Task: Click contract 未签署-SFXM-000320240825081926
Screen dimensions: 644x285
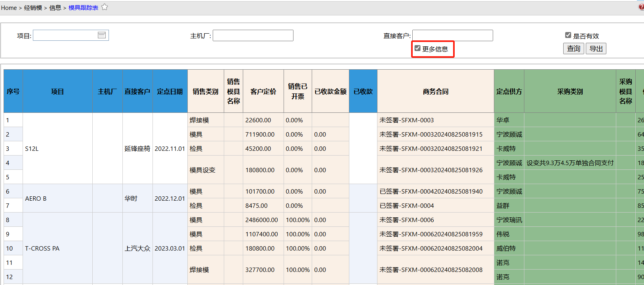Action: pos(431,170)
